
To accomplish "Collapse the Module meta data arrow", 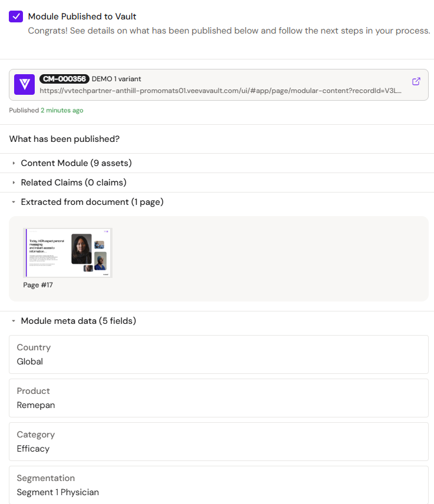I will 14,321.
